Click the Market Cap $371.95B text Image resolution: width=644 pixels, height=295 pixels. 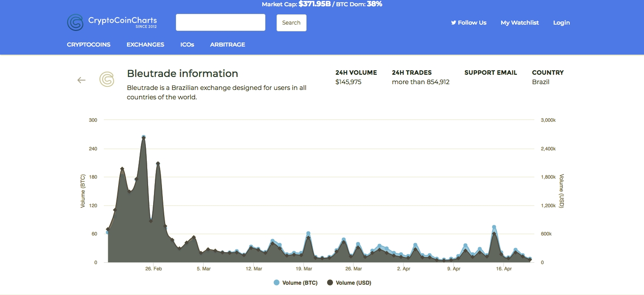click(x=296, y=4)
